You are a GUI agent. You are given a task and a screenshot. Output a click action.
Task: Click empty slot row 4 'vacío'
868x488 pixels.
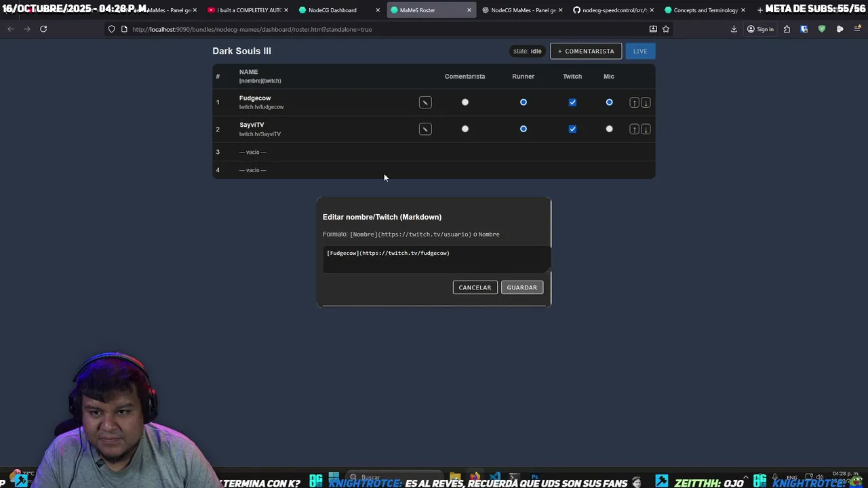click(252, 170)
